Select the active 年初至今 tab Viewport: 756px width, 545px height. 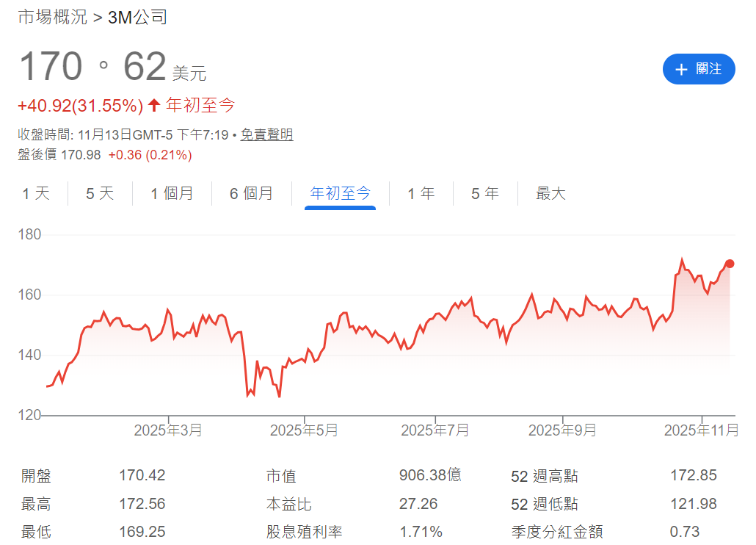[339, 193]
